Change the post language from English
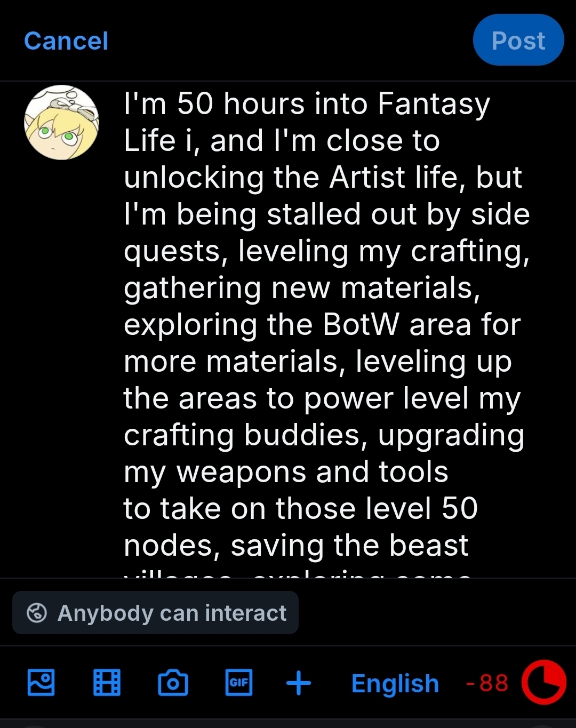Viewport: 576px width, 728px height. click(x=395, y=683)
